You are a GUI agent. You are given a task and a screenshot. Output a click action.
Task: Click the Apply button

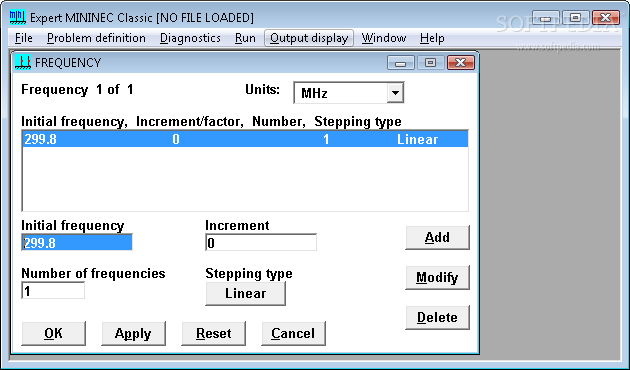pyautogui.click(x=133, y=333)
